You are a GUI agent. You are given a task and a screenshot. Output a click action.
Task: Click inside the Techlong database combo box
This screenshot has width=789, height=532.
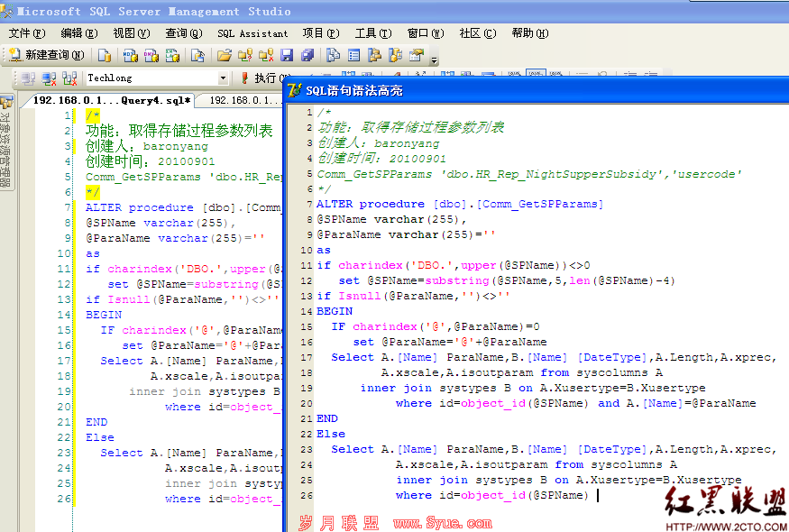152,78
